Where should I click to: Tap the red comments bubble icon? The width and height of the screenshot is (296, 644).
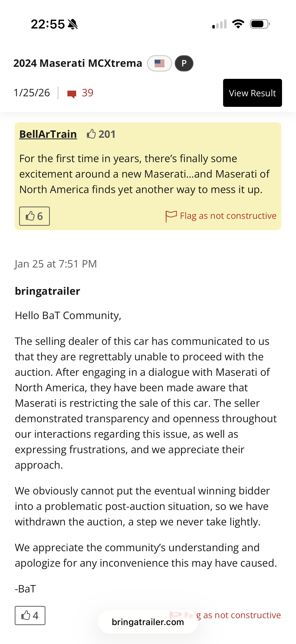pyautogui.click(x=72, y=94)
